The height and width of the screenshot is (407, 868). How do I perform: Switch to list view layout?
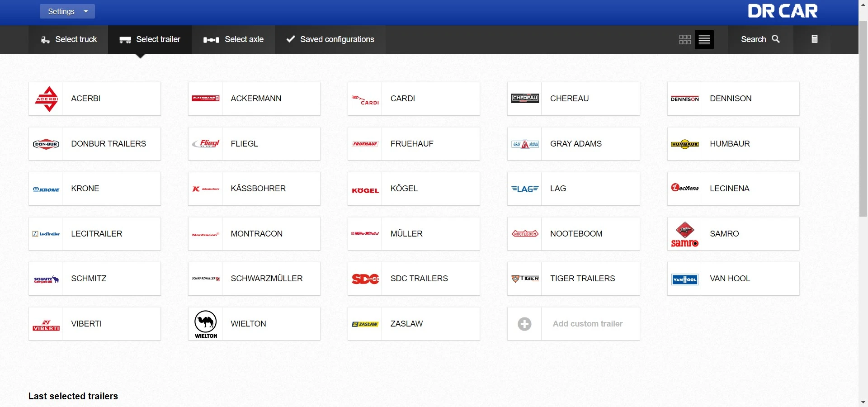(704, 40)
